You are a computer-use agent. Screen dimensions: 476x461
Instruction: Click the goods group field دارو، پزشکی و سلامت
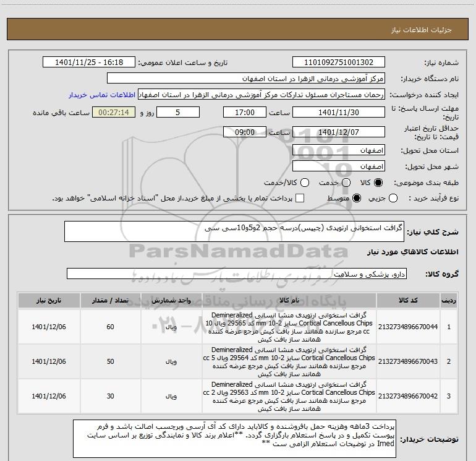[237, 274]
